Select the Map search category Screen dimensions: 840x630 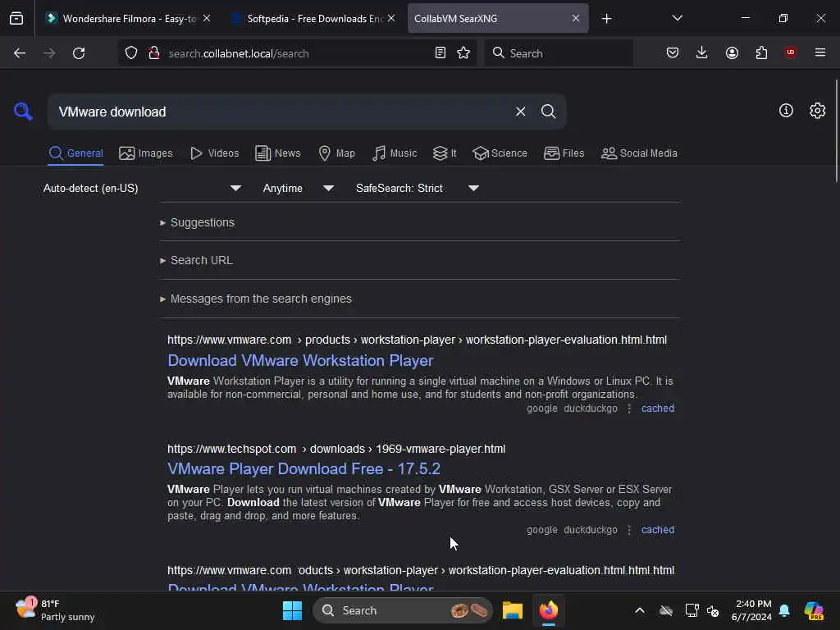coord(336,153)
